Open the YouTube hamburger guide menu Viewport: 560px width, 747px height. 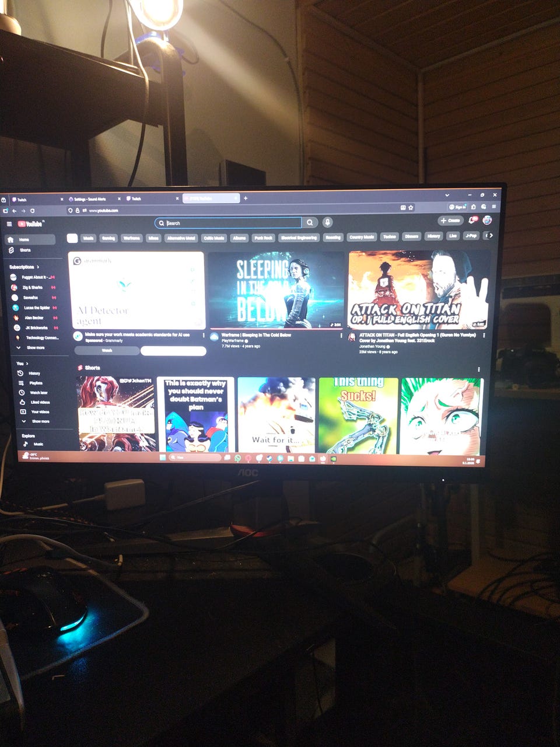click(9, 224)
